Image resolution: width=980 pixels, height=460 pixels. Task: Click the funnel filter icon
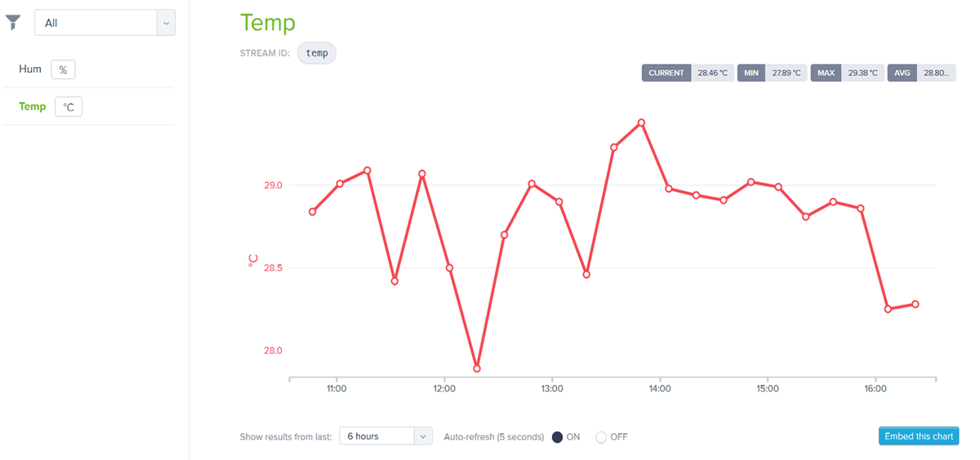coord(13,23)
